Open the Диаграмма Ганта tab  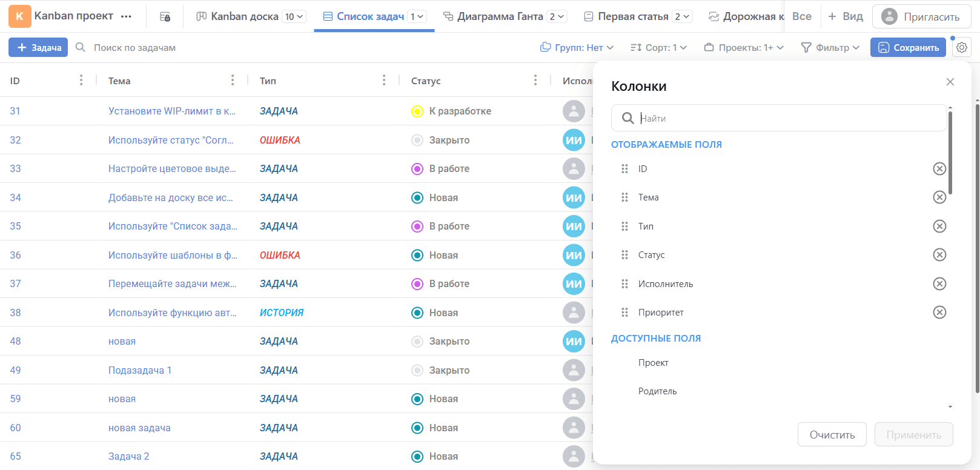tap(499, 16)
